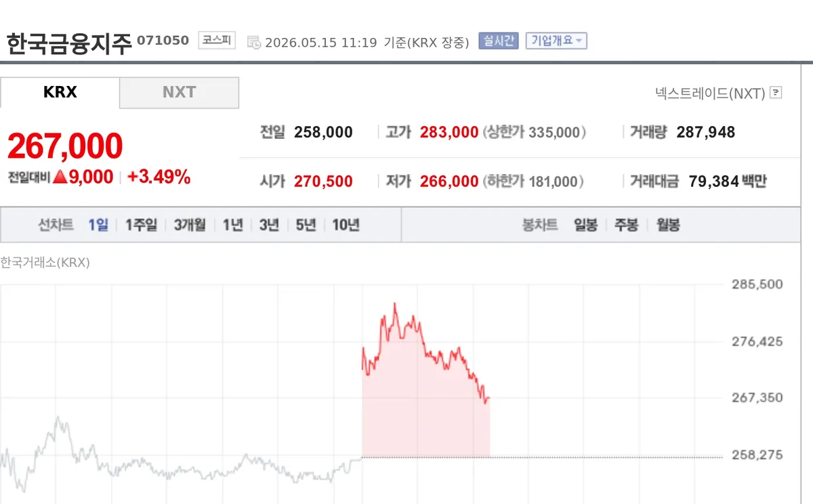The height and width of the screenshot is (504, 813).
Task: Click the 넥스트레이드(NXT) link
Action: point(710,93)
